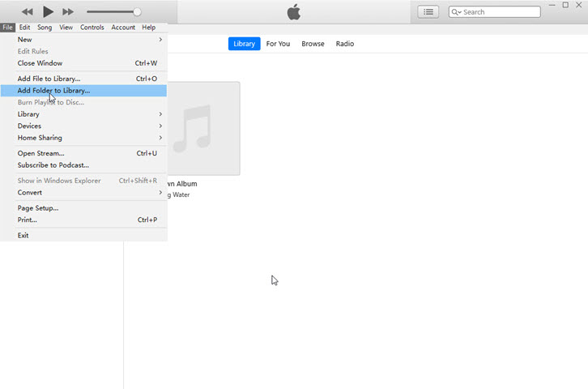Click the artist text ending in 'Water'

click(178, 194)
